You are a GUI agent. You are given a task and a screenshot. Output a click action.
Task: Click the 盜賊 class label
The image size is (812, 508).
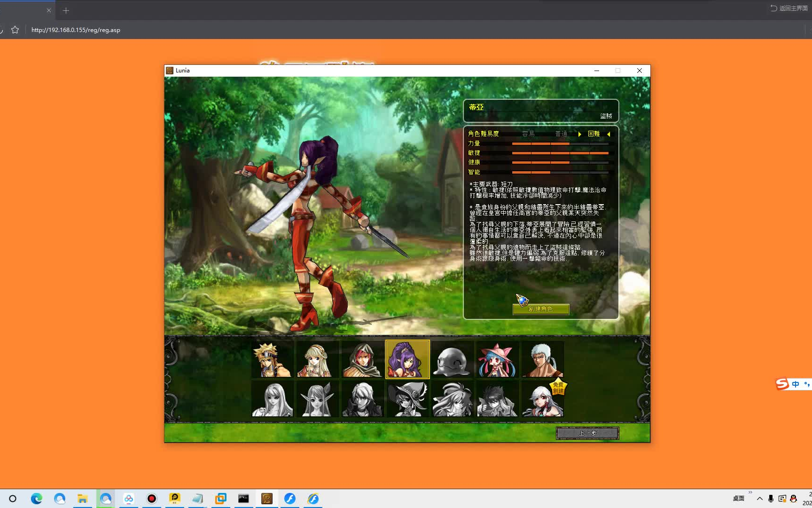tap(606, 116)
